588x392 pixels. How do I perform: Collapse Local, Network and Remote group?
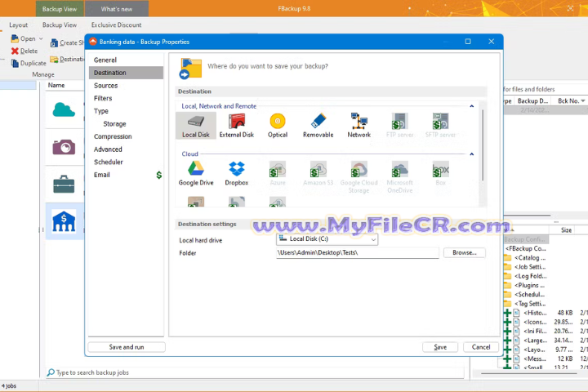pos(472,106)
